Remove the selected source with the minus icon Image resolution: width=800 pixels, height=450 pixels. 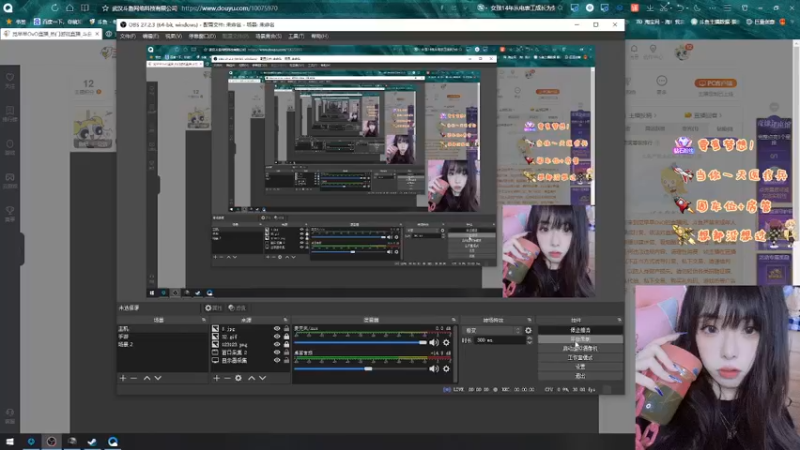tap(227, 378)
